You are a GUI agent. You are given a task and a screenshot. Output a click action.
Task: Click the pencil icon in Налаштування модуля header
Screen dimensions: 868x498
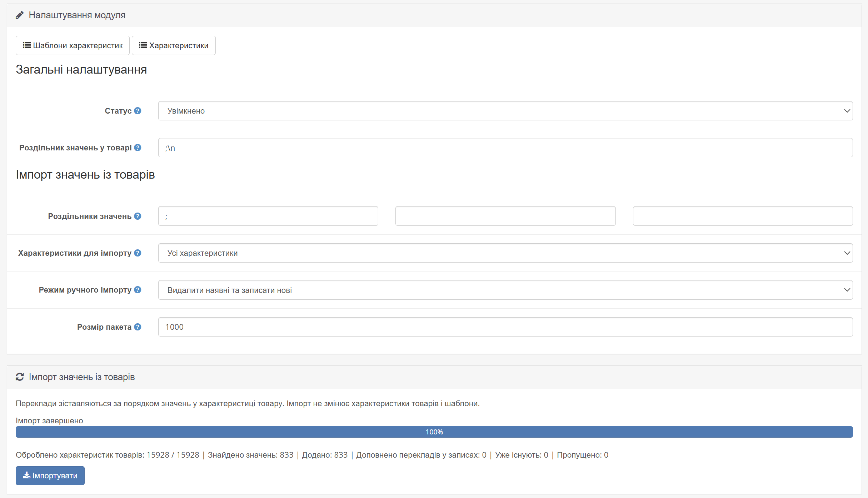(x=20, y=15)
